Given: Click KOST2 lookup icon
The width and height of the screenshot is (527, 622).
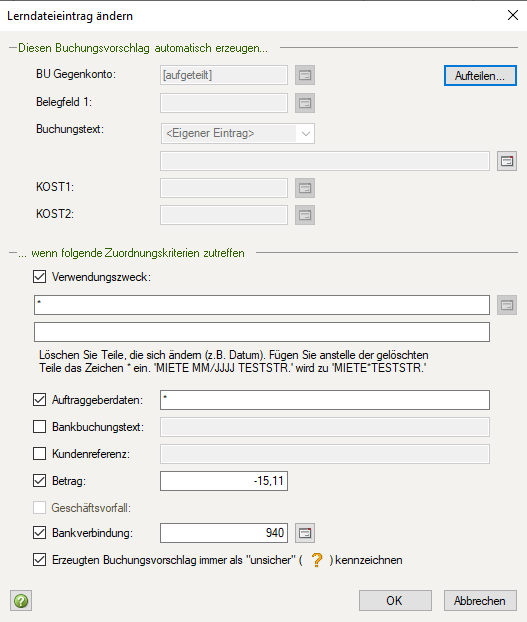Looking at the screenshot, I should tap(305, 215).
